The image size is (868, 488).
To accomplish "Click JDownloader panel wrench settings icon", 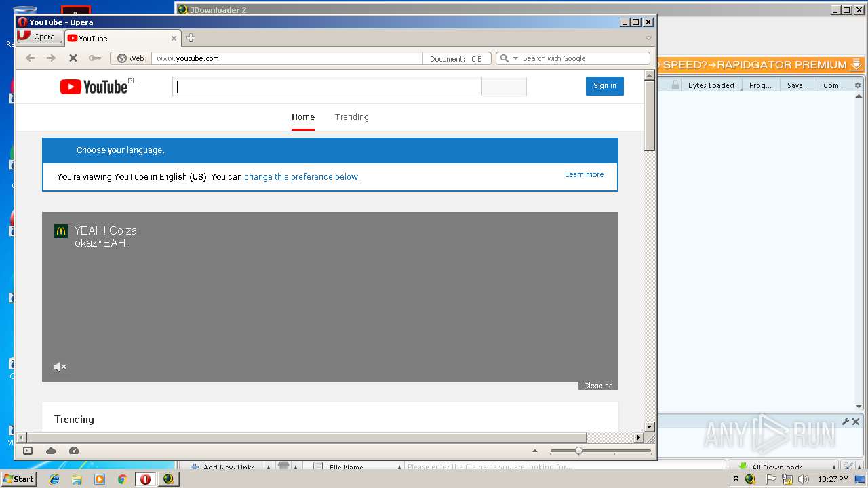I will click(846, 422).
